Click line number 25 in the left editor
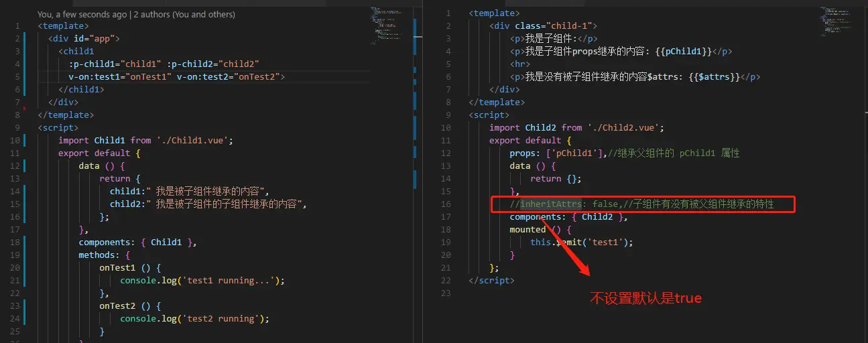 16,332
